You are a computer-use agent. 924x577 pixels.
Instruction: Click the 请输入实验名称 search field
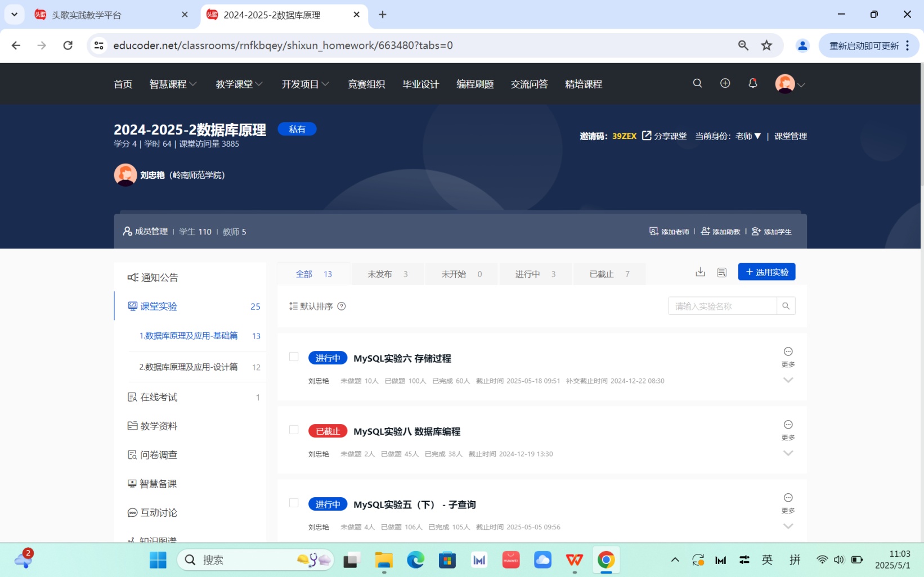[x=723, y=306]
